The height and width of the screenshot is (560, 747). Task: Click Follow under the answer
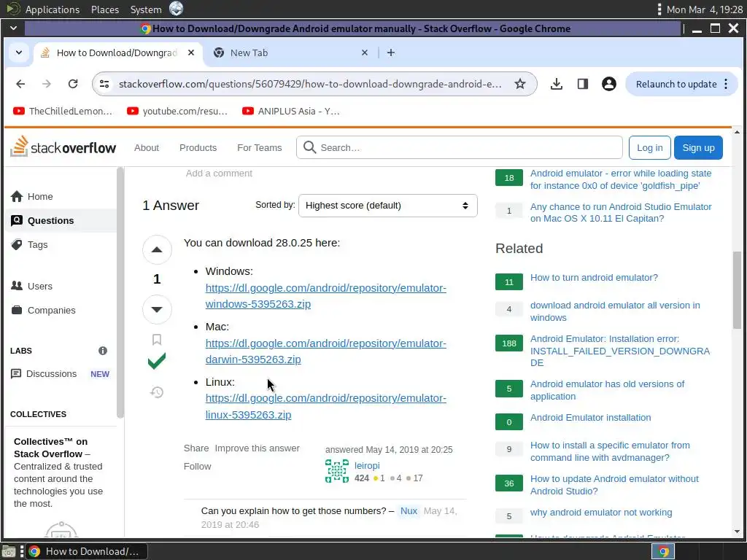(x=197, y=466)
